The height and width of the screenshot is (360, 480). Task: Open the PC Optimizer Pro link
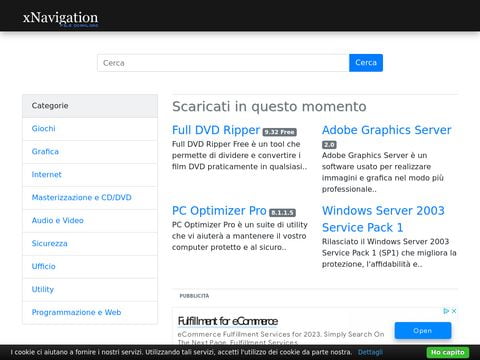coord(219,211)
